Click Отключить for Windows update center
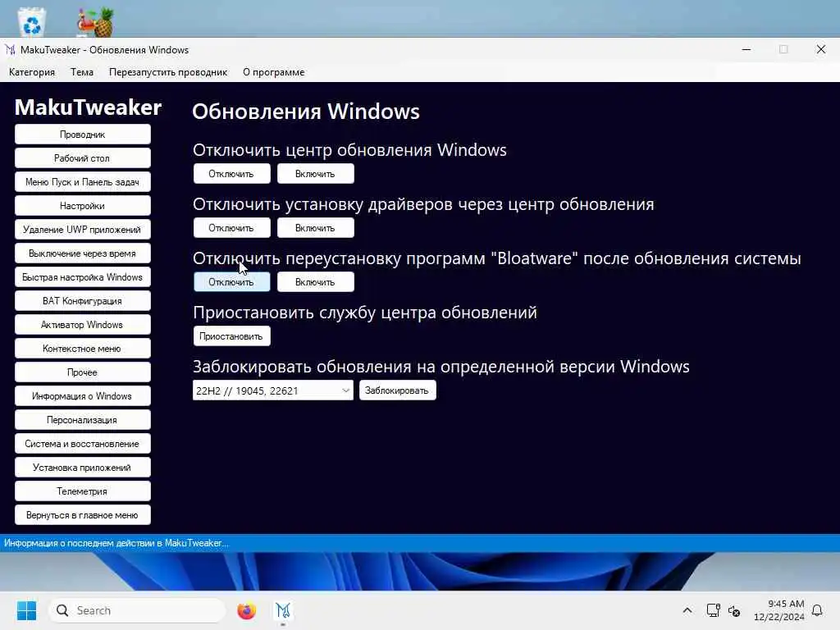 pyautogui.click(x=231, y=174)
